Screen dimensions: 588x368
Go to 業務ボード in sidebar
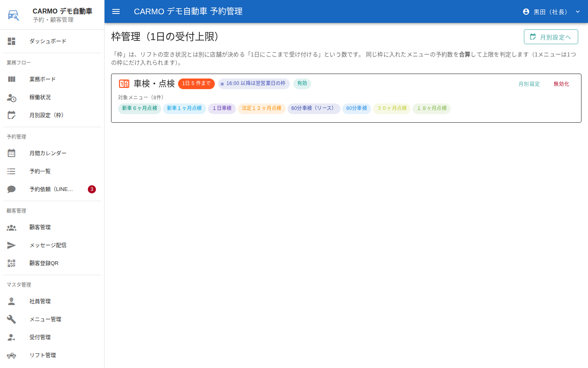(x=52, y=79)
